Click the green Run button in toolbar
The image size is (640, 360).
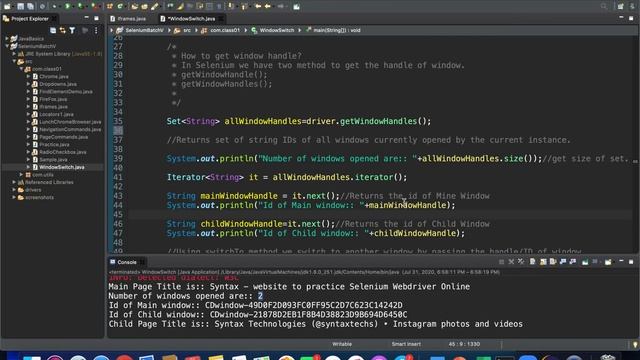(67, 7)
